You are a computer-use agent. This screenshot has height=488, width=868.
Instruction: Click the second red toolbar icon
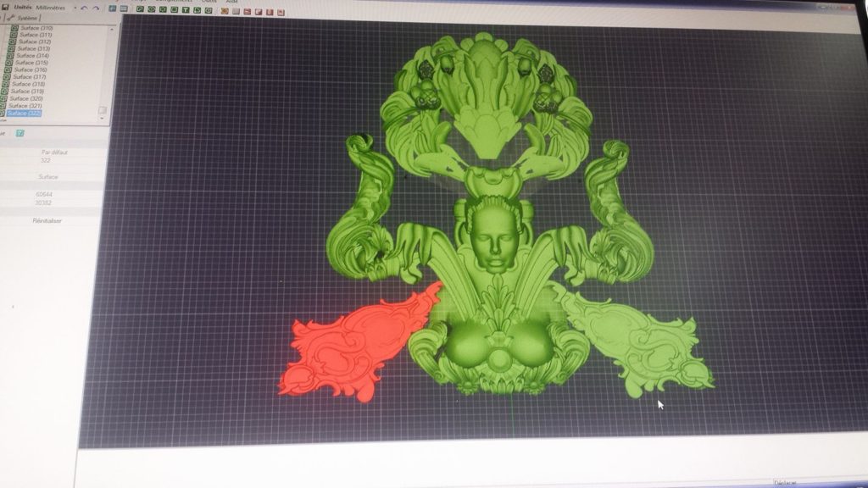(x=259, y=12)
